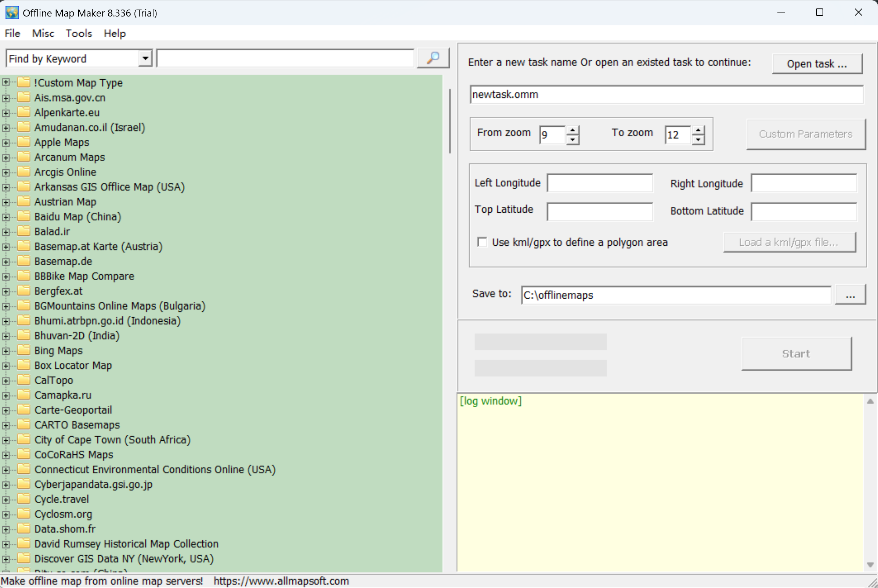Screen dimensions: 878x588
Task: Click the CARTO Basemaps folder icon
Action: [x=24, y=424]
